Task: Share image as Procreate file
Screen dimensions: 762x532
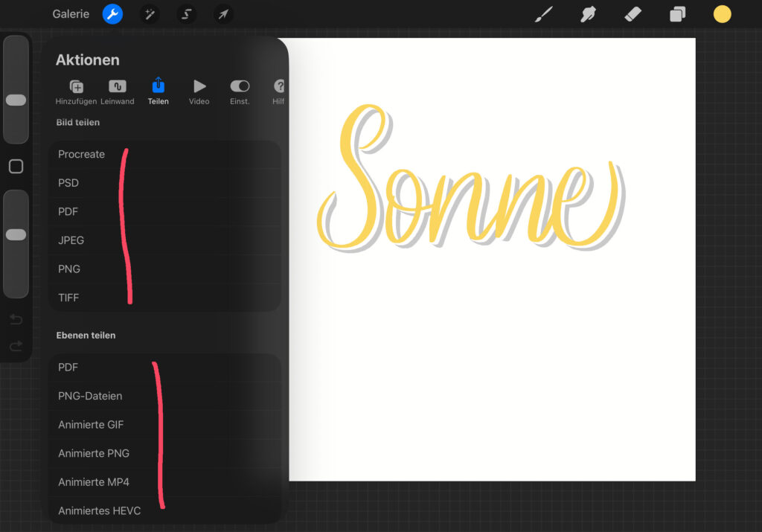Action: pyautogui.click(x=165, y=155)
